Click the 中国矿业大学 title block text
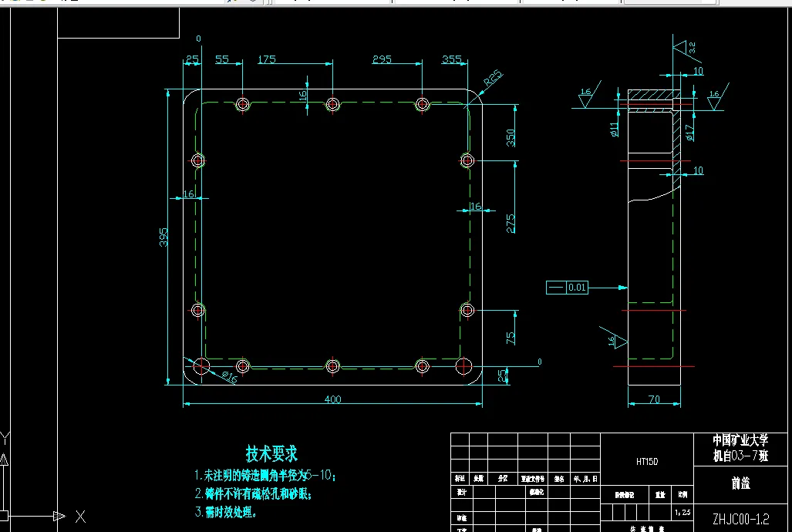Image resolution: width=792 pixels, height=532 pixels. 740,440
